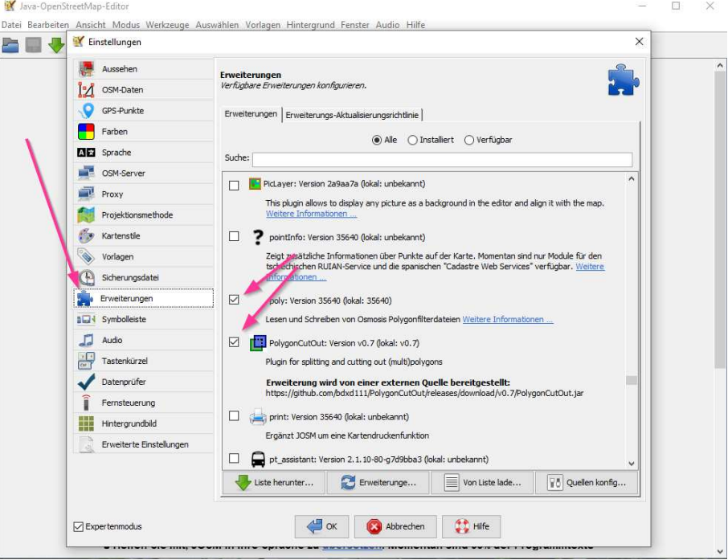
Task: Switch to Erweiterungs-Aktualisierungsrichtlinie tab
Action: point(353,115)
